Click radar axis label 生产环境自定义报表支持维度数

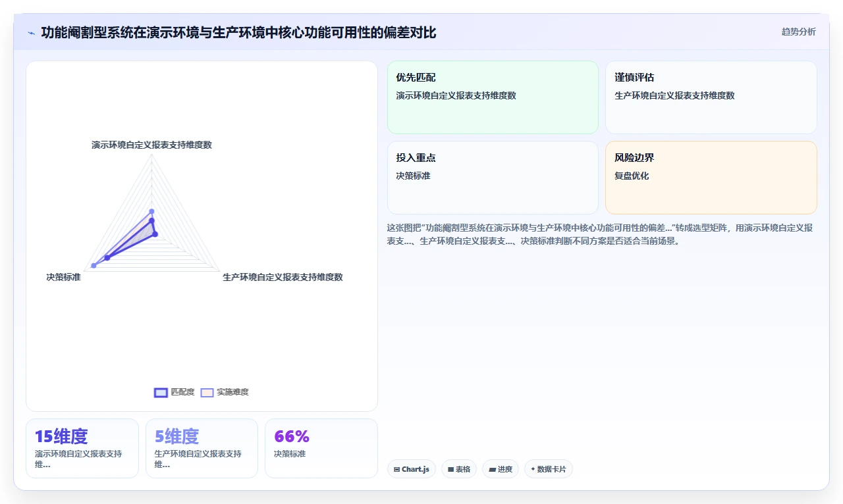point(283,277)
